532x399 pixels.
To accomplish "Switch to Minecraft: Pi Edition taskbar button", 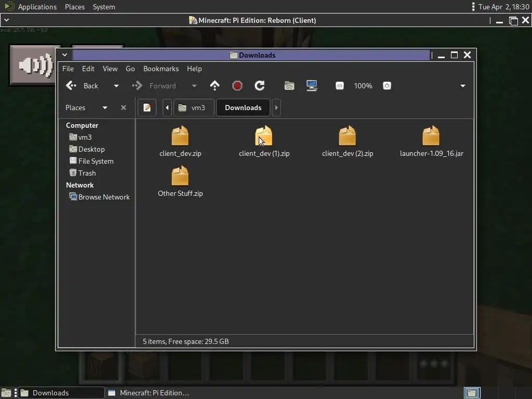I will pos(149,393).
